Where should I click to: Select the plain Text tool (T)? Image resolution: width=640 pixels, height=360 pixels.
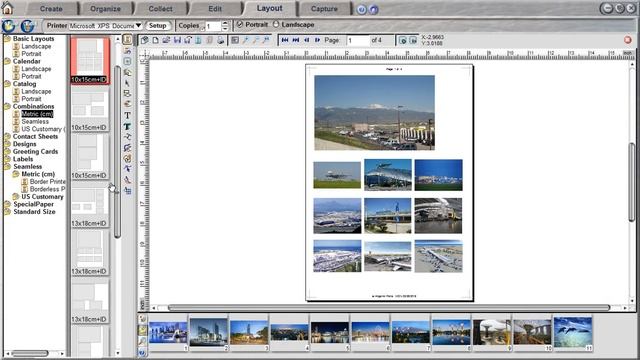[127, 116]
